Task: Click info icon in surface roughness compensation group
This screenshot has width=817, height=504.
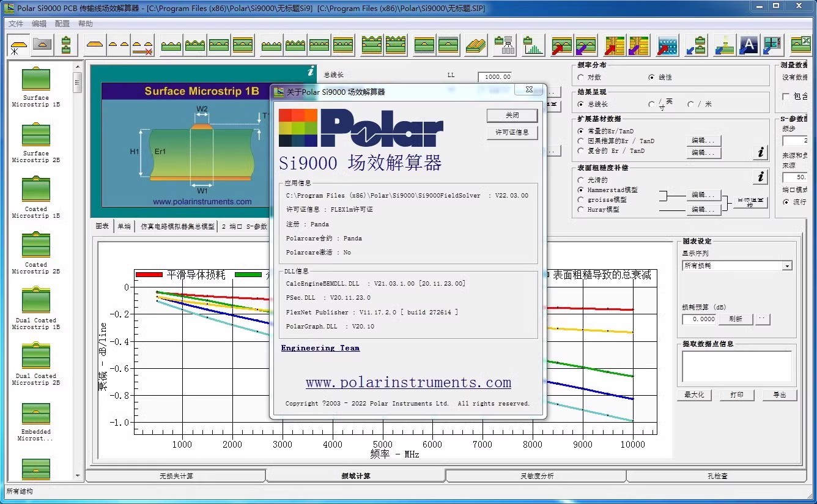Action: pyautogui.click(x=761, y=177)
